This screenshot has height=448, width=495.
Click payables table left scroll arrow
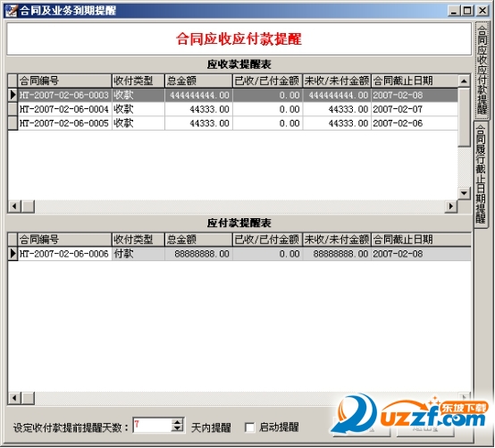pos(14,398)
